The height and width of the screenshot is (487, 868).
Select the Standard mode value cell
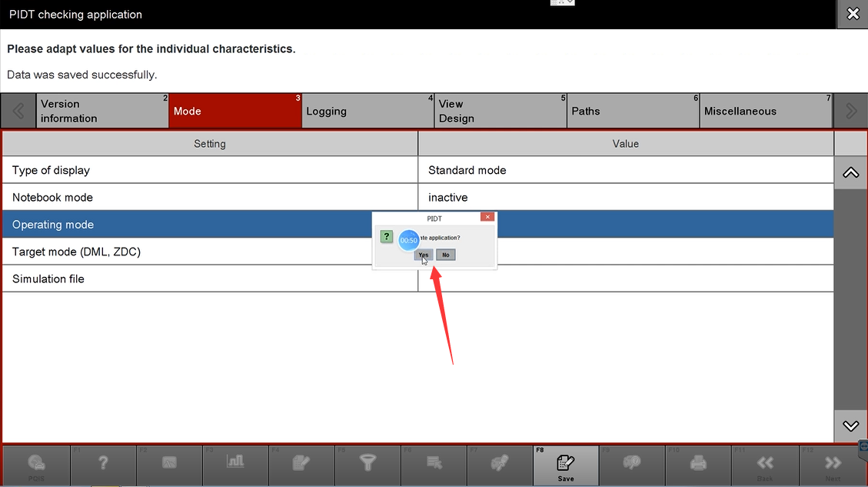point(625,170)
